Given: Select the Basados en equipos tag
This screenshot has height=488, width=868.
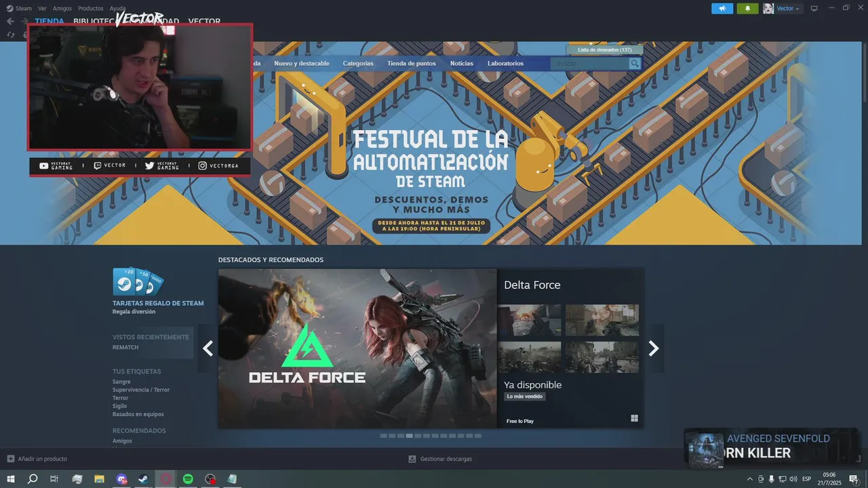Looking at the screenshot, I should 138,414.
